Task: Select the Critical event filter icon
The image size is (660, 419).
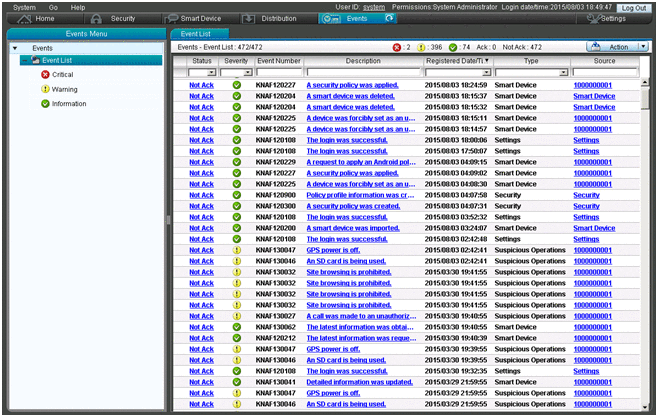Action: click(x=45, y=74)
